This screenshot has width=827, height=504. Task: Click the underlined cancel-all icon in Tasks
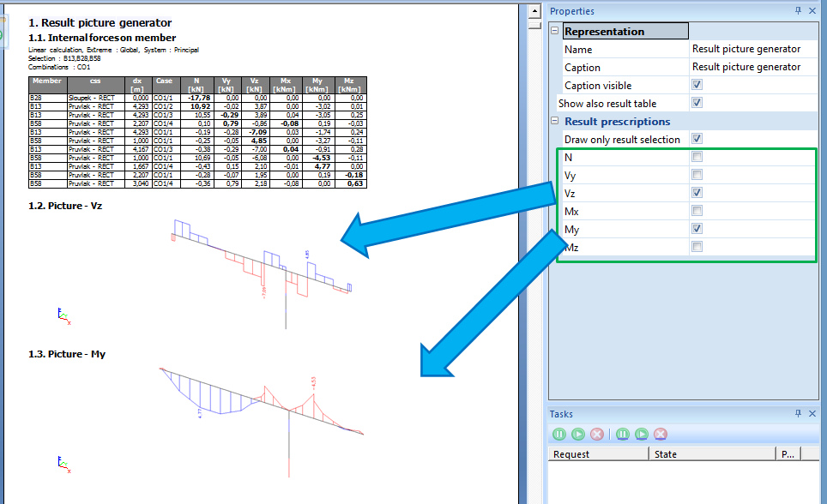(x=661, y=435)
